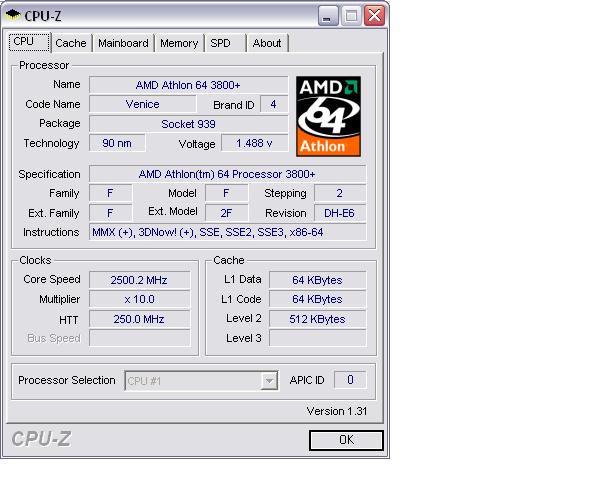The height and width of the screenshot is (500, 600).
Task: Click the Core Speed value 2500.2 MHz
Action: tap(139, 280)
